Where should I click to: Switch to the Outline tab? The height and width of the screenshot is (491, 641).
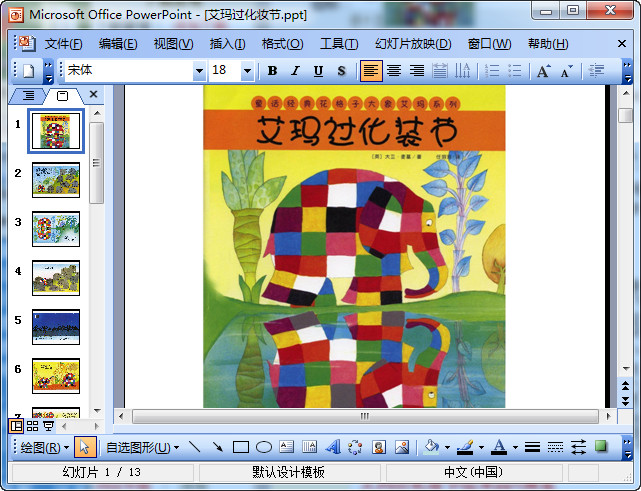point(28,96)
